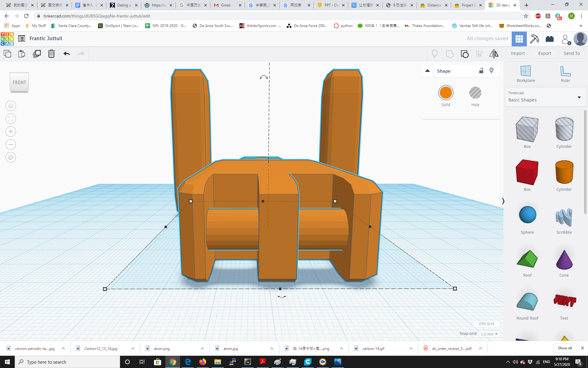Image resolution: width=588 pixels, height=368 pixels.
Task: Open the user profile avatar
Action: pos(580,39)
